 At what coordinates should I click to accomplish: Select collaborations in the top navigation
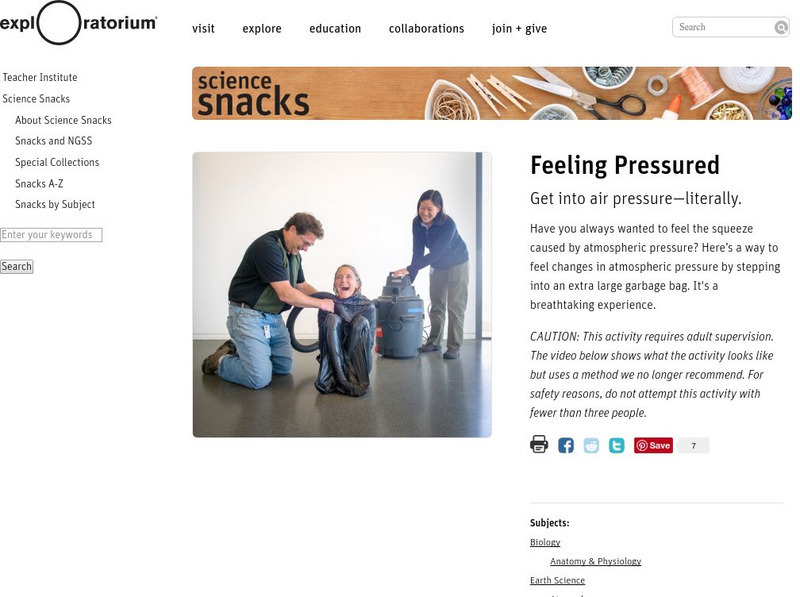tap(426, 29)
